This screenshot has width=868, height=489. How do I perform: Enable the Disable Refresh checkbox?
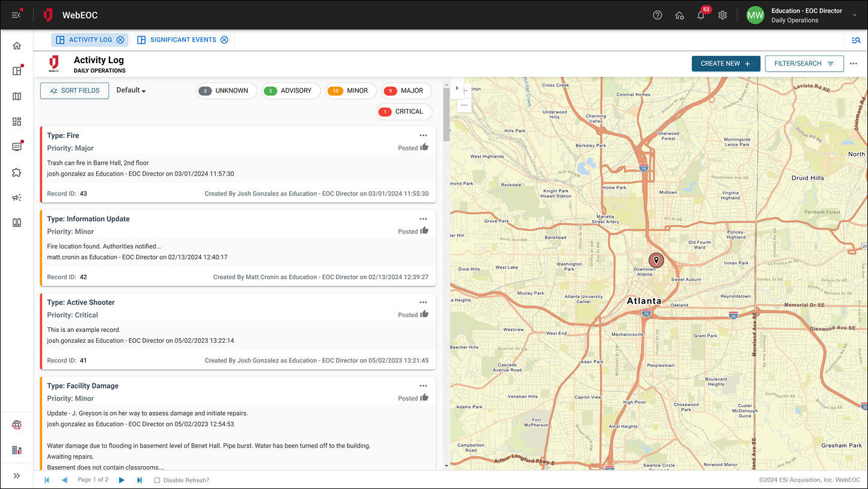[157, 480]
